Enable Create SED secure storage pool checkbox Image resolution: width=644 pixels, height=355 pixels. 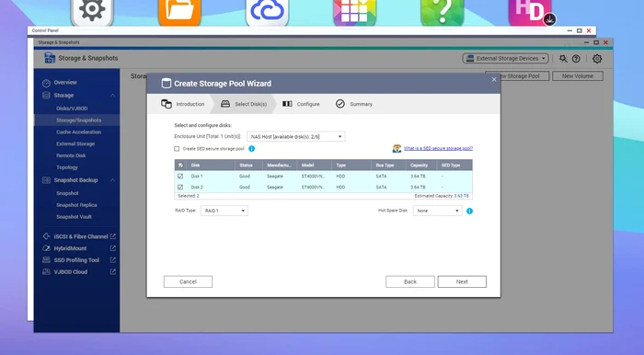[x=177, y=149]
